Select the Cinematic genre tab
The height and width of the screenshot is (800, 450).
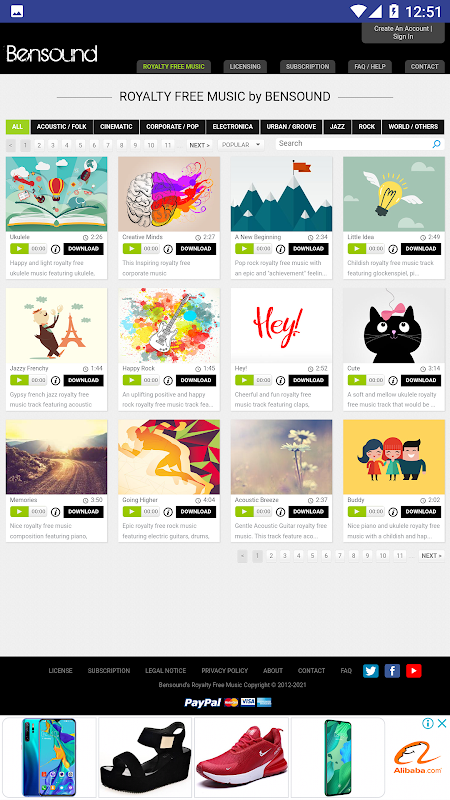click(116, 127)
